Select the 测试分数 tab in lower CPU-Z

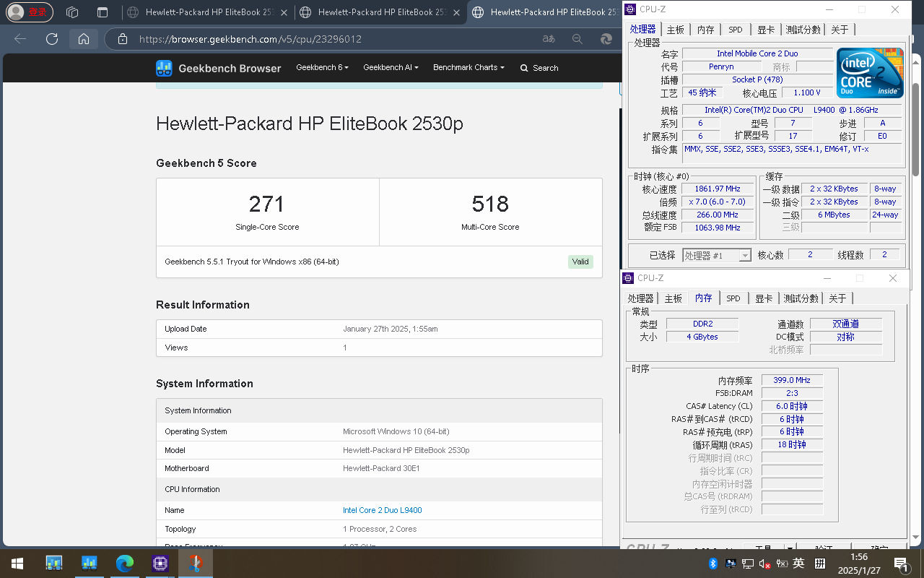(x=801, y=298)
